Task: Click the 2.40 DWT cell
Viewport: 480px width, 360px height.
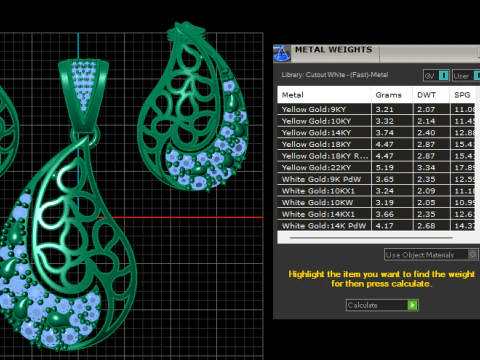Action: [x=431, y=133]
